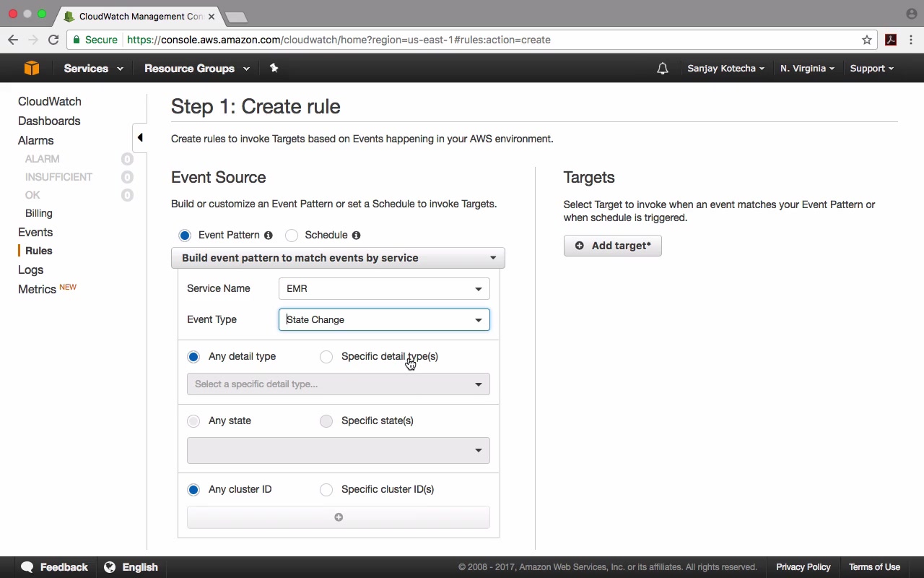
Task: Click the info icon beside Event Pattern
Action: pyautogui.click(x=269, y=235)
